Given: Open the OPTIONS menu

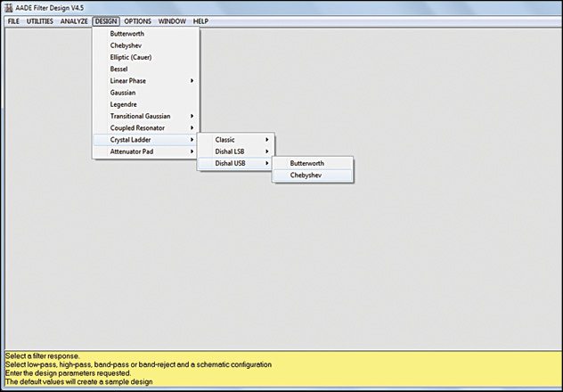Looking at the screenshot, I should click(137, 20).
